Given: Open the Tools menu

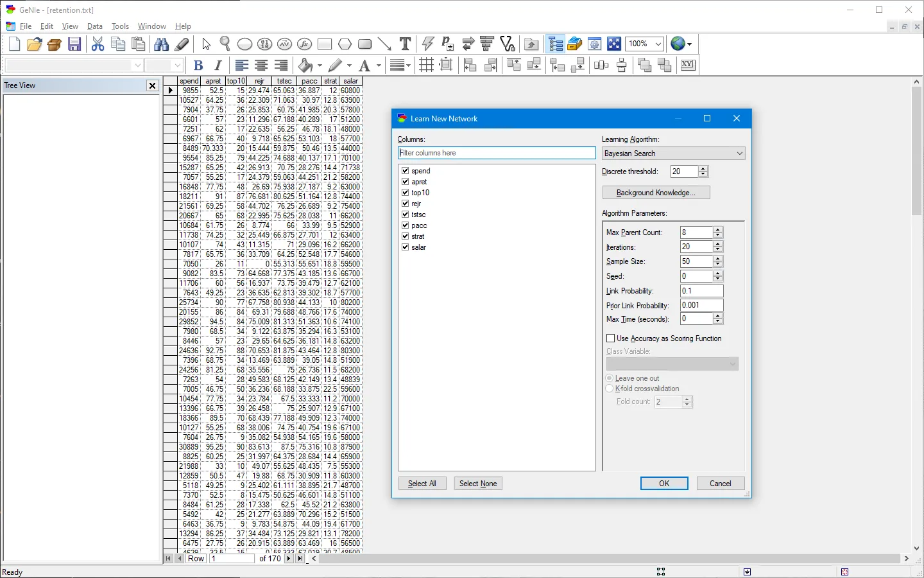Looking at the screenshot, I should pos(120,26).
